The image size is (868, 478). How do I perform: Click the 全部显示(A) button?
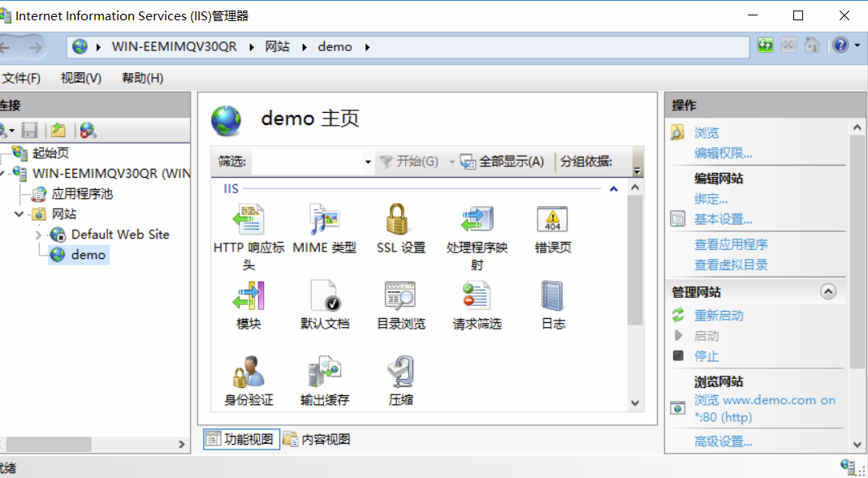(502, 161)
